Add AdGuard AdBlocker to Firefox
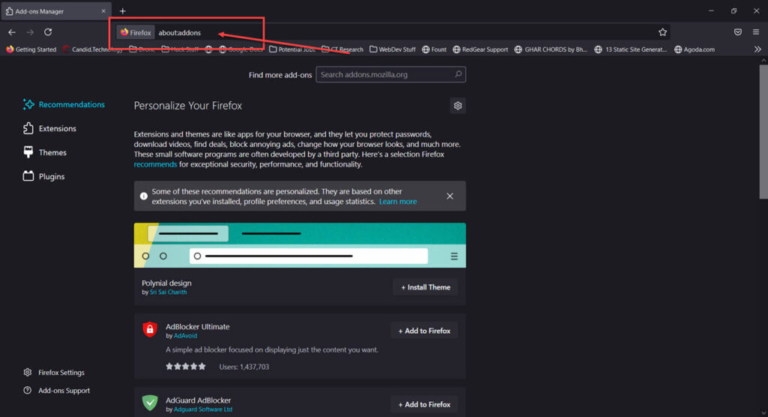The width and height of the screenshot is (768, 417). tap(424, 404)
